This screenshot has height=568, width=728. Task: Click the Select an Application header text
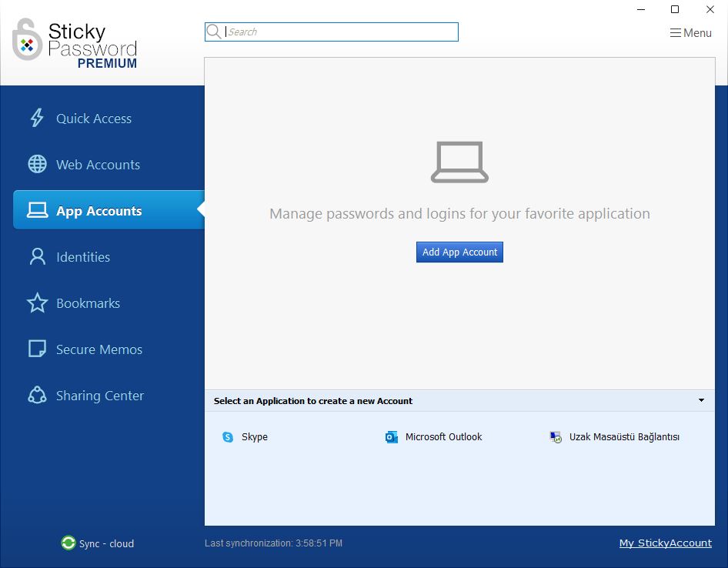pyautogui.click(x=313, y=401)
